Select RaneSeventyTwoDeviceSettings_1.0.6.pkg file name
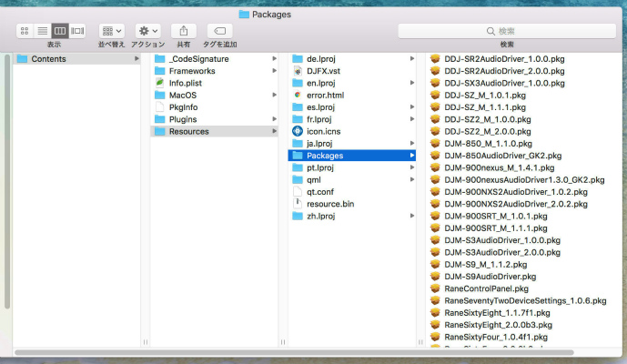This screenshot has height=364, width=627. (x=525, y=300)
